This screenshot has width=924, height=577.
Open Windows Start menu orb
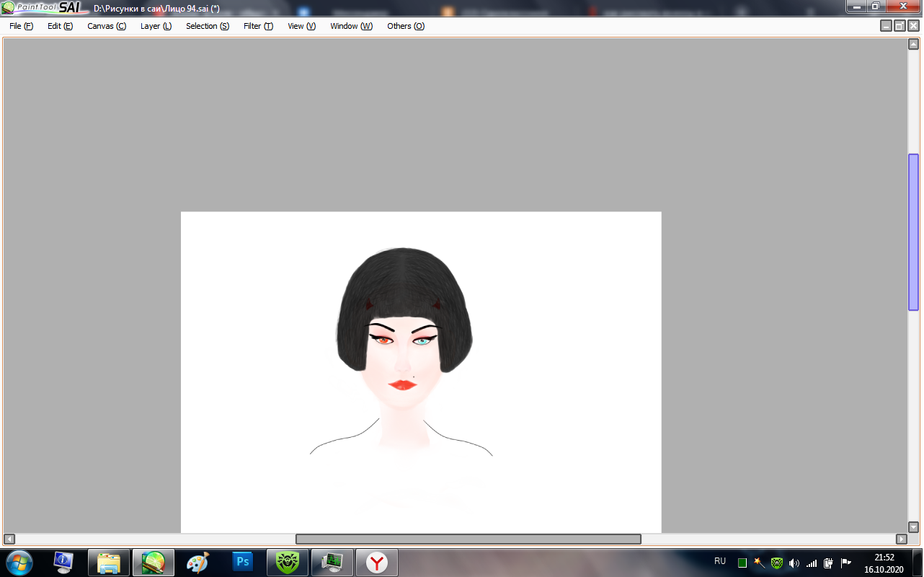pyautogui.click(x=19, y=562)
